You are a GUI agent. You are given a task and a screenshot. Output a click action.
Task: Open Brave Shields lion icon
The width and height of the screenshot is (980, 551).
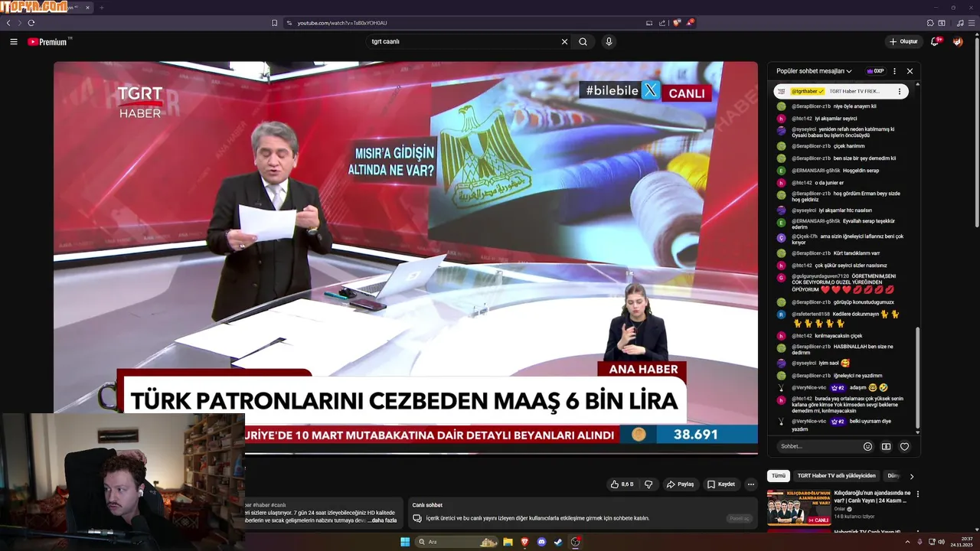tap(676, 23)
